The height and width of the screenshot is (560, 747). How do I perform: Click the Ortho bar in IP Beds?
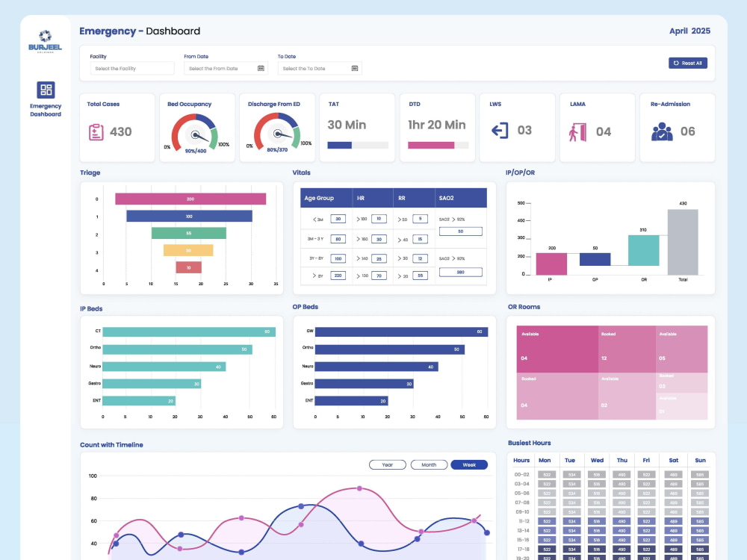click(x=177, y=349)
